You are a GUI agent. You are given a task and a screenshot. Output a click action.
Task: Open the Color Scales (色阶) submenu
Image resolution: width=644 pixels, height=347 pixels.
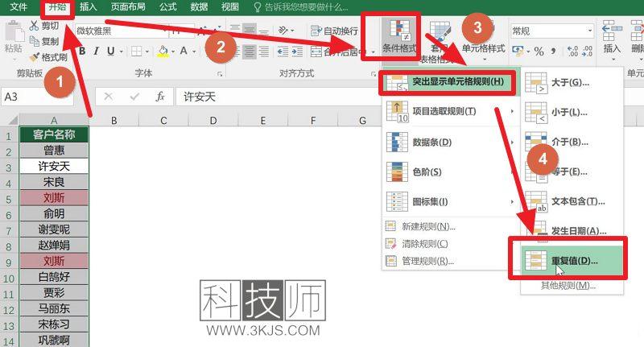point(450,171)
